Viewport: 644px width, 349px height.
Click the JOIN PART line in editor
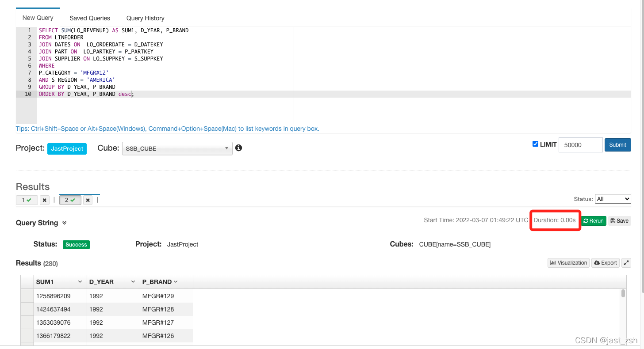(96, 52)
